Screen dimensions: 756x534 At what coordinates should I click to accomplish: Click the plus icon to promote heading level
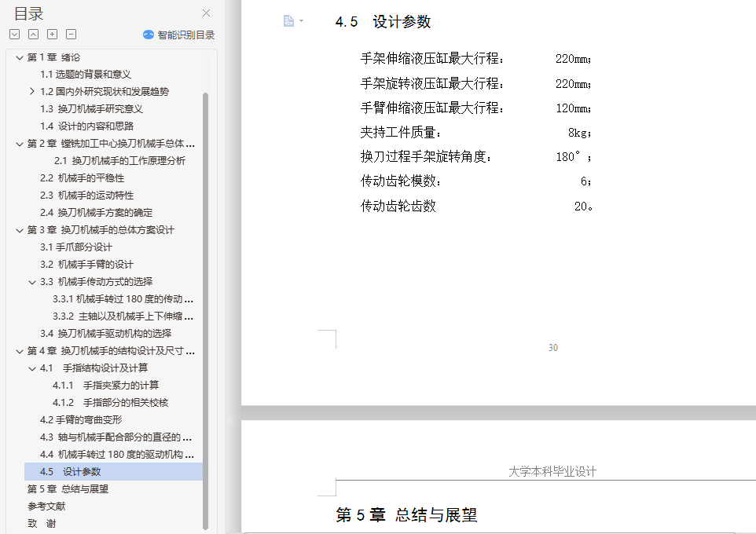[x=52, y=35]
